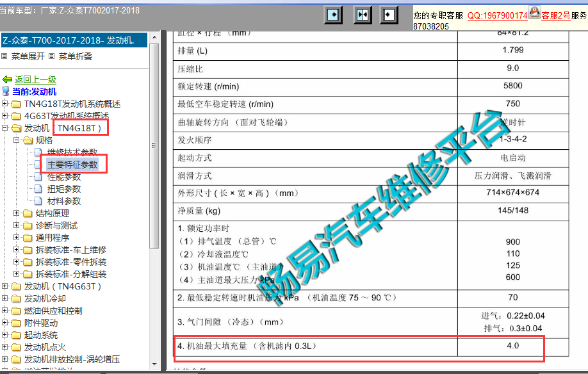Expand the 通用程序 folder
The image size is (588, 374).
click(x=16, y=237)
